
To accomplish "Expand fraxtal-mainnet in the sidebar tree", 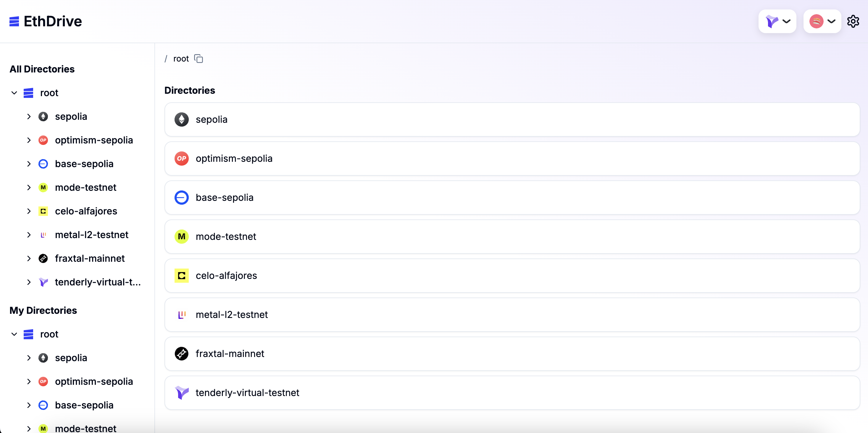I will 29,258.
